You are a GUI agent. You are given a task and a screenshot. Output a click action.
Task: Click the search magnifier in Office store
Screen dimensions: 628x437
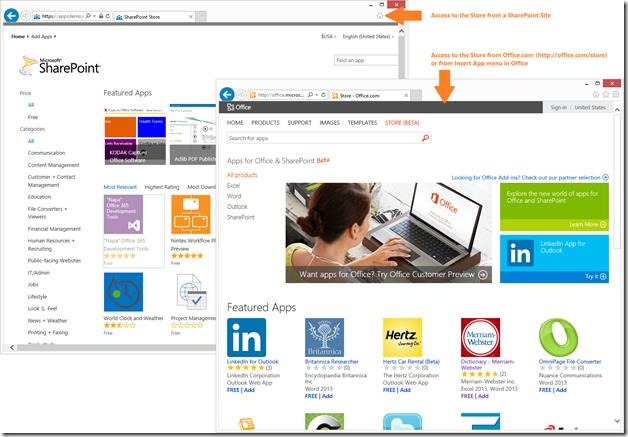tap(425, 138)
